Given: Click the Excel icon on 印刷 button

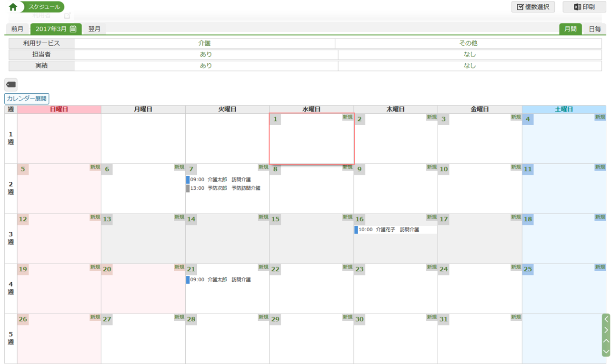Looking at the screenshot, I should click(x=577, y=7).
